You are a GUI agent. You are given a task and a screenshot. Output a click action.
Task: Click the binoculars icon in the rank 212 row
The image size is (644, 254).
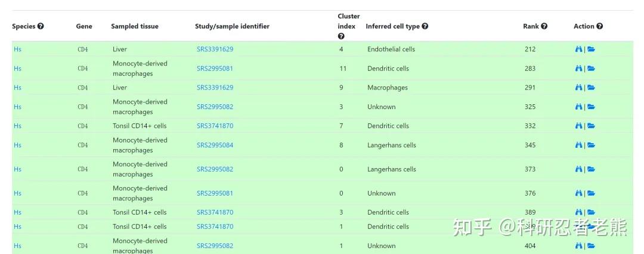click(578, 49)
